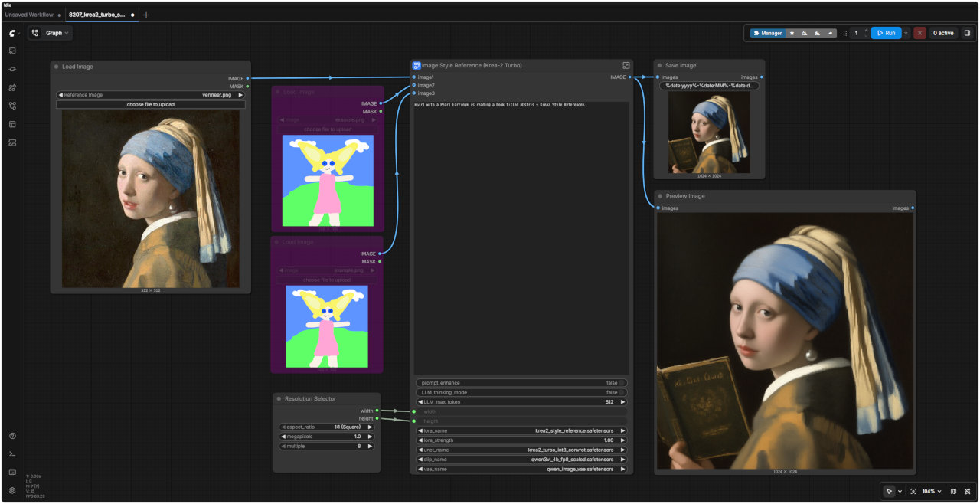
Task: Increase LLM_max_token with its right arrow
Action: (x=622, y=402)
